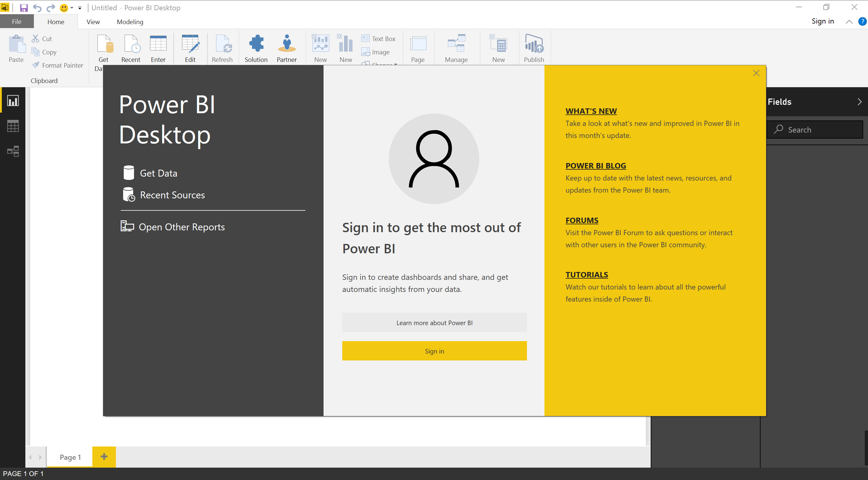Click Cut in the Clipboard group
This screenshot has height=480, width=868.
pos(42,38)
